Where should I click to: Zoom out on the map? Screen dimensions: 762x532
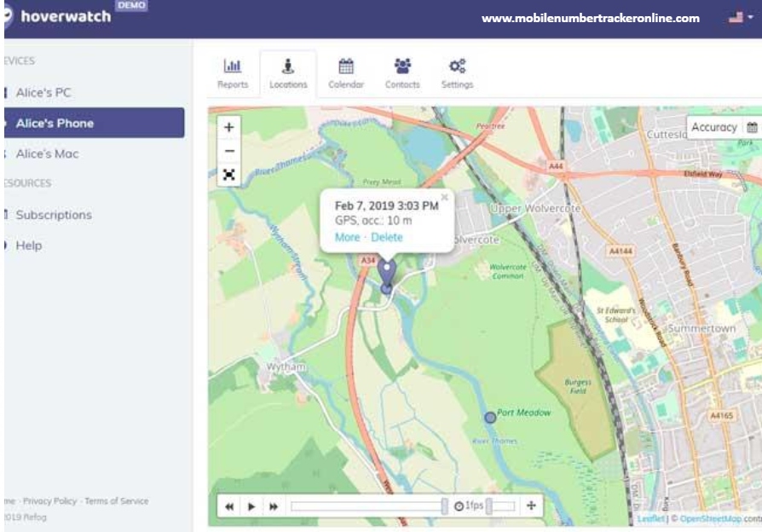tap(228, 150)
